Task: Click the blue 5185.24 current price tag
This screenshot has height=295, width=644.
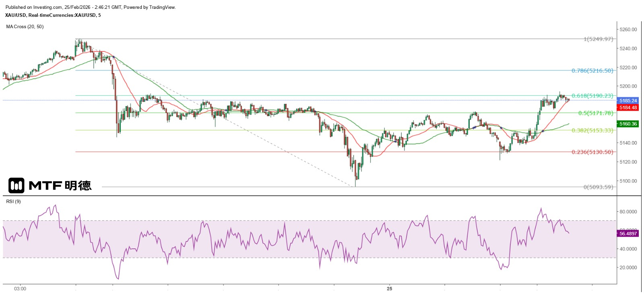Action: click(x=628, y=100)
